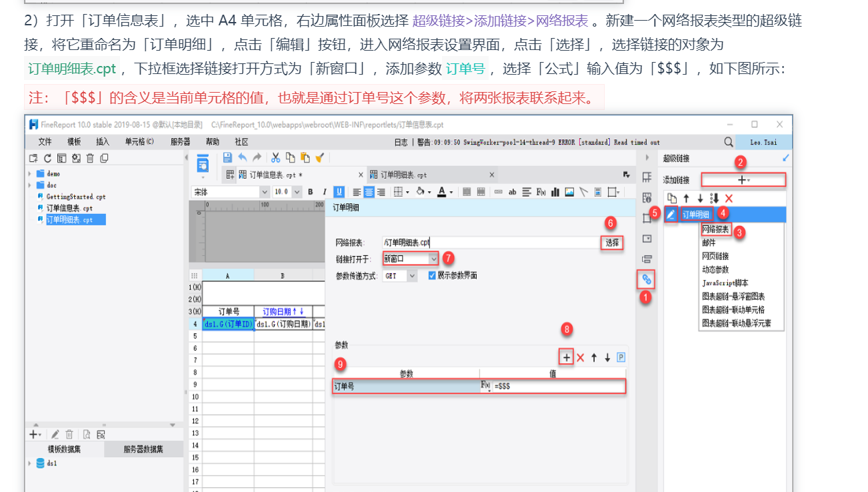The height and width of the screenshot is (492, 868).
Task: Select 订单信息表.cpt in file tree
Action: [69, 208]
